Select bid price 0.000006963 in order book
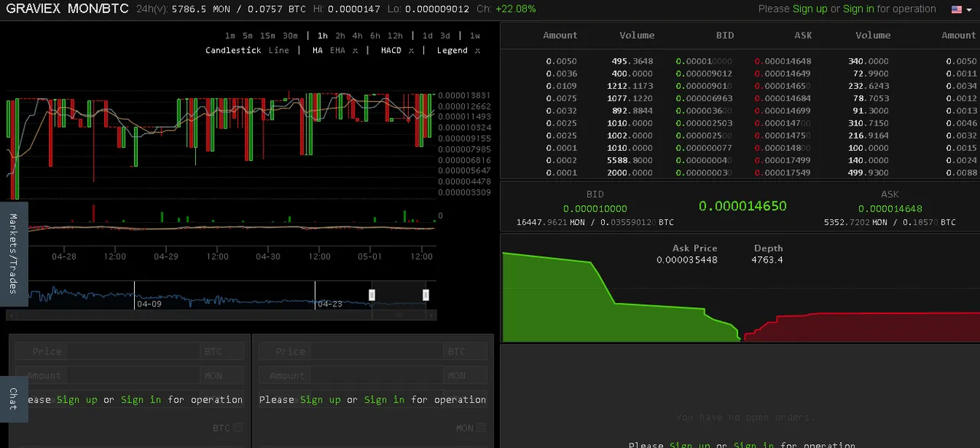 tap(704, 98)
